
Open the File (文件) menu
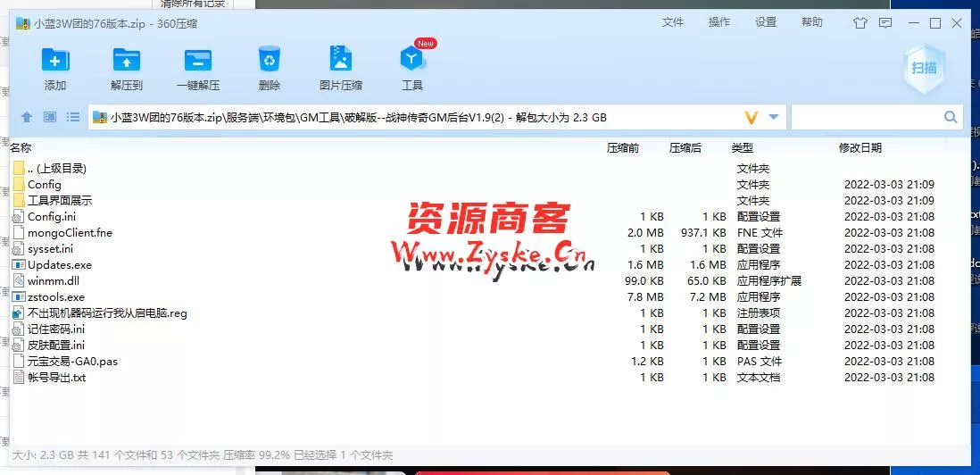(673, 22)
